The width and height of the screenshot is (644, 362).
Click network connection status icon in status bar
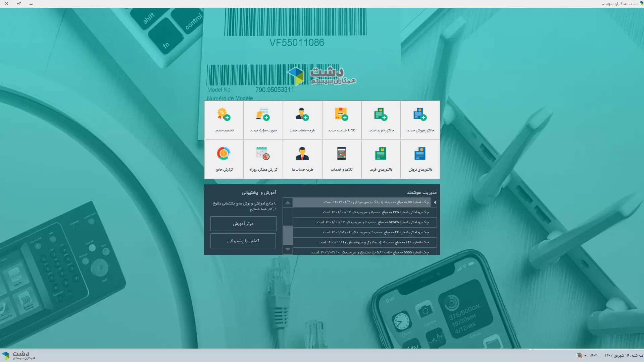(x=579, y=356)
